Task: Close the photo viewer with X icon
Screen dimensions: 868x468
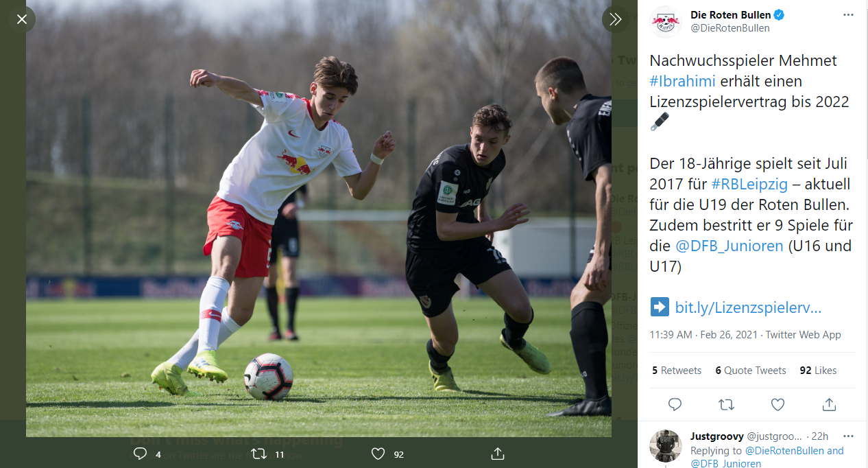Action: (22, 19)
